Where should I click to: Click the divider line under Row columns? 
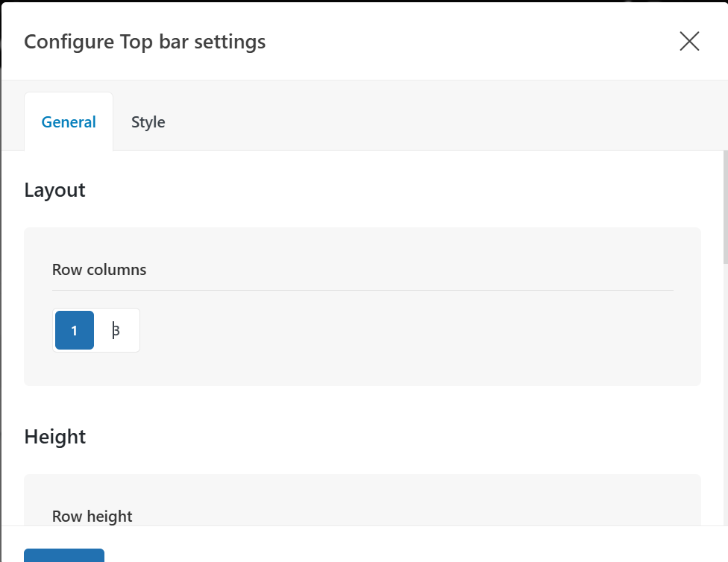[363, 290]
